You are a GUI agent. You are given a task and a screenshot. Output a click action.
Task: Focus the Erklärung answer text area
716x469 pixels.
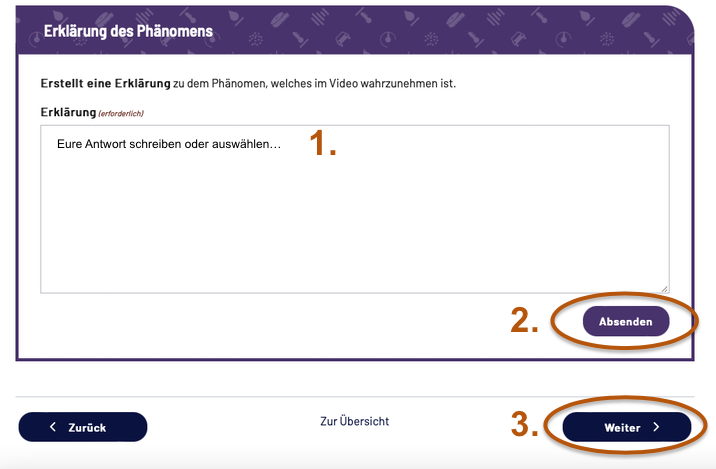(354, 220)
